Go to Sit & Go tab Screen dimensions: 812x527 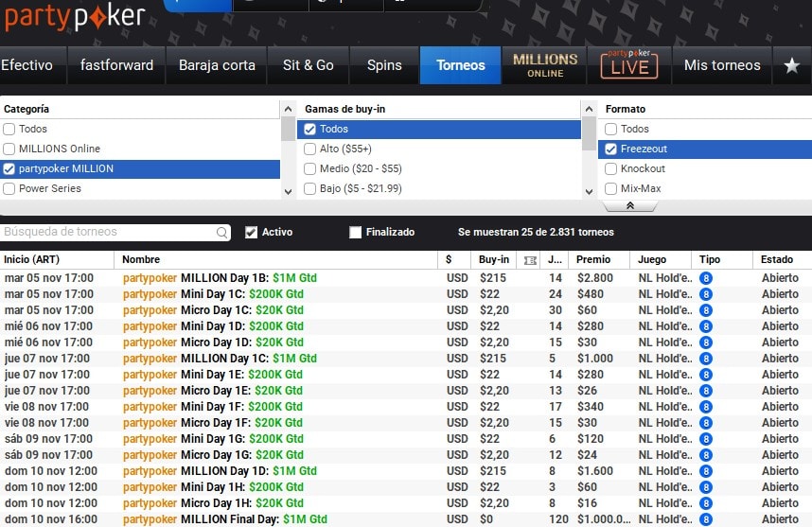309,65
